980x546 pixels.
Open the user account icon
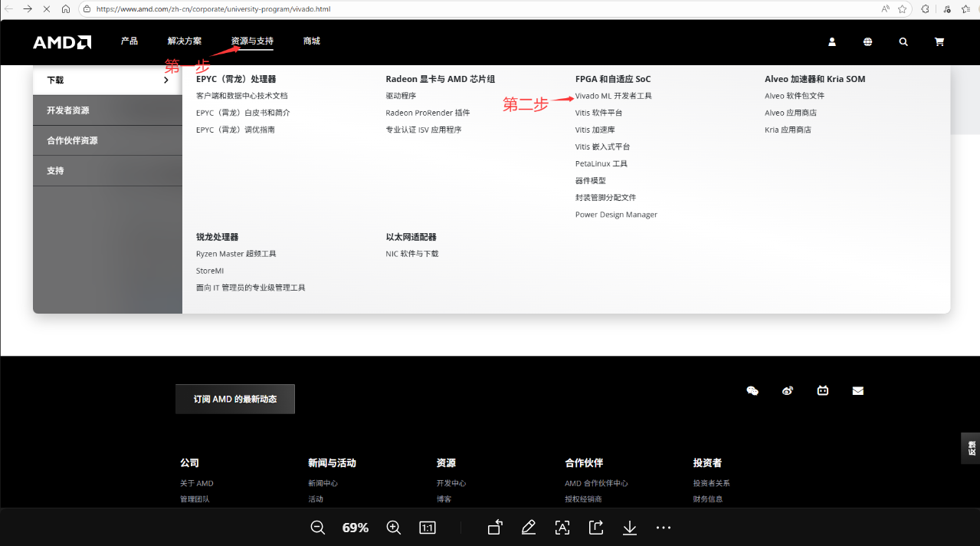pos(832,42)
